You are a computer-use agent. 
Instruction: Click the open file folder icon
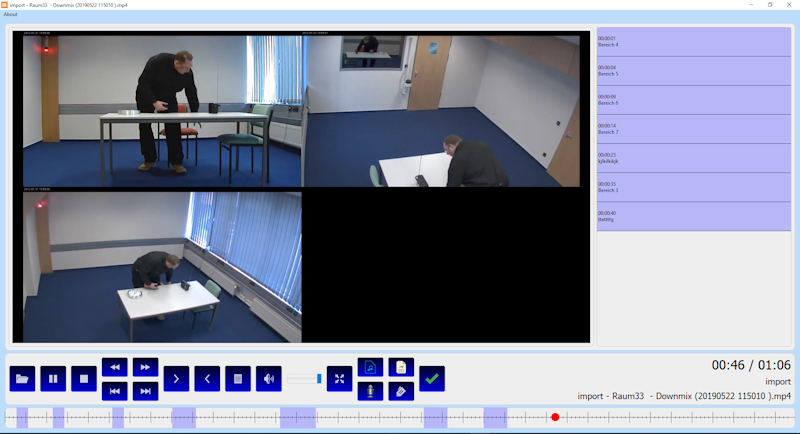pos(22,379)
